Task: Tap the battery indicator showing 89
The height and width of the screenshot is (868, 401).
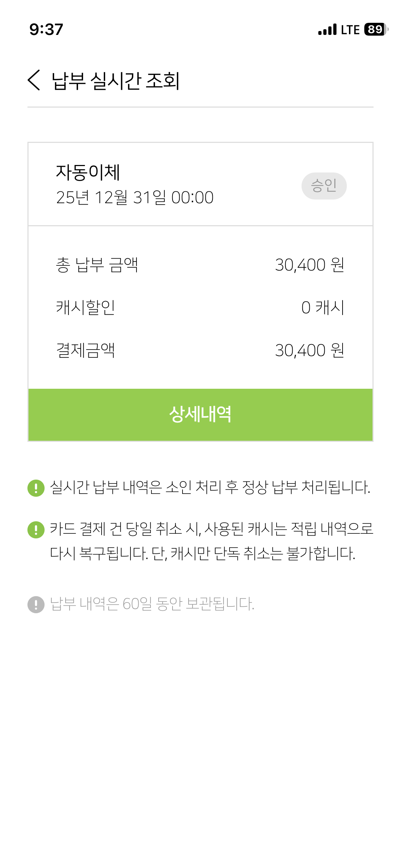Action: point(375,30)
